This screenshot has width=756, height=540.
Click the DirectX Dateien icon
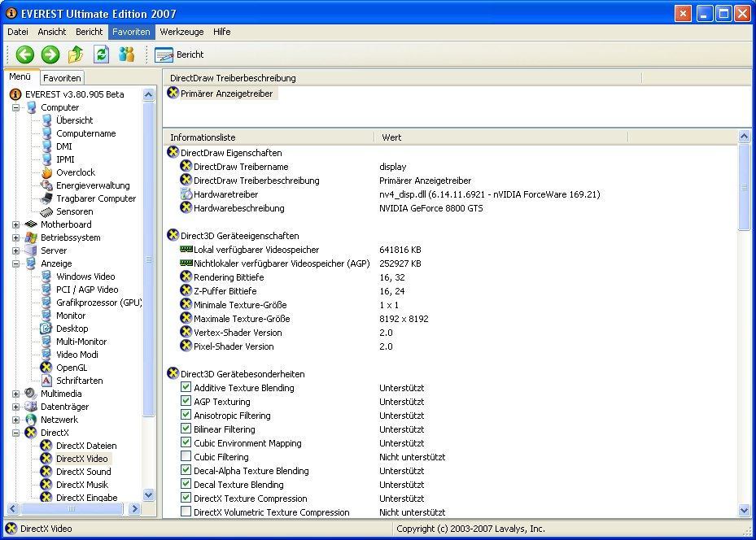[x=46, y=446]
